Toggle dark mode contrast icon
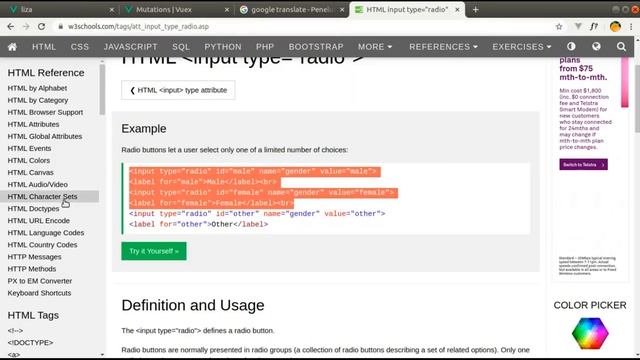This screenshot has height=360, width=640. [571, 47]
